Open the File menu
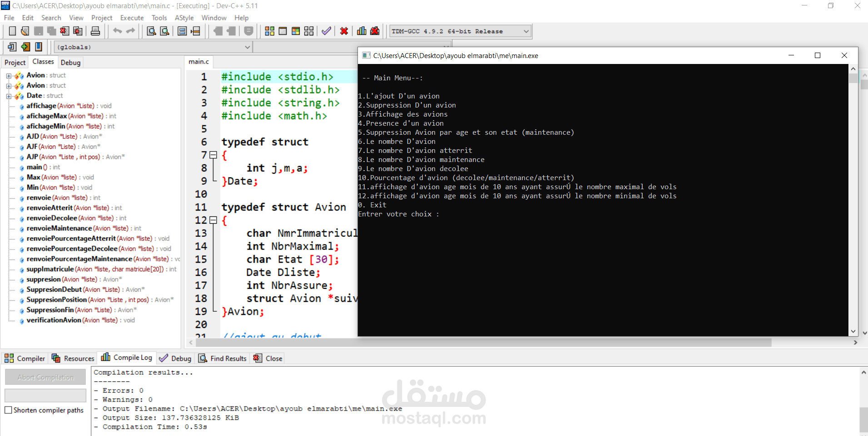 point(9,18)
